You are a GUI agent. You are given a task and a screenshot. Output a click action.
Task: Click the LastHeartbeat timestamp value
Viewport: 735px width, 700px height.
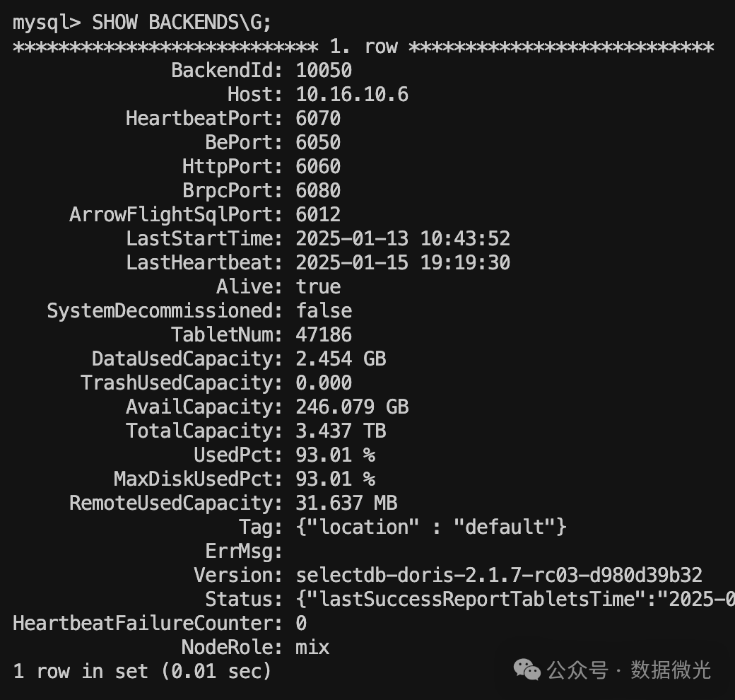(x=403, y=262)
